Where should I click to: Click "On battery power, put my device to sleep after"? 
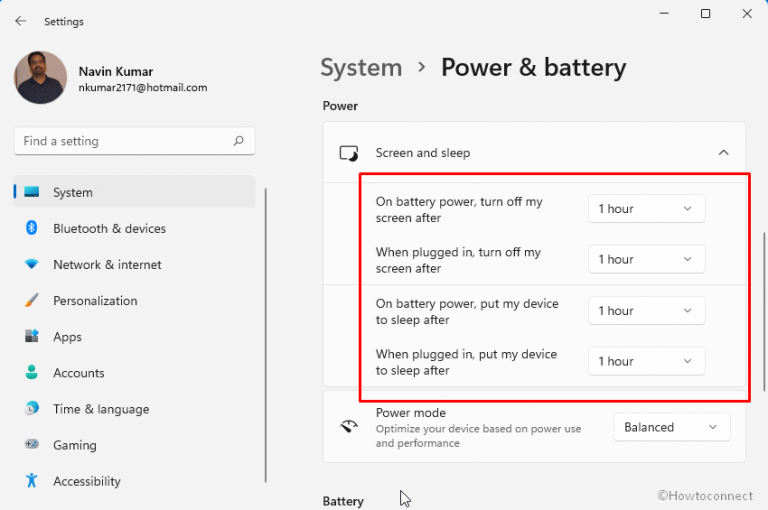[467, 312]
